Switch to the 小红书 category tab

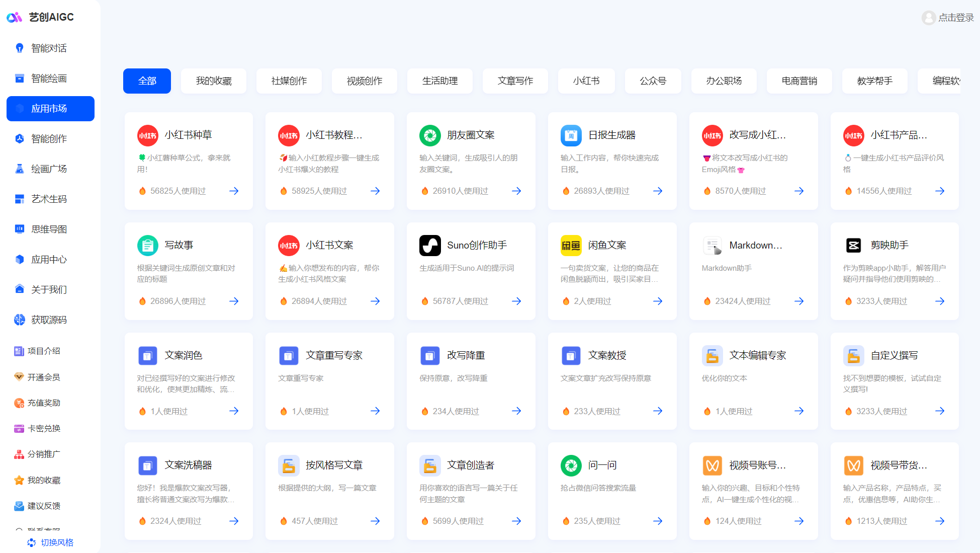pyautogui.click(x=586, y=81)
